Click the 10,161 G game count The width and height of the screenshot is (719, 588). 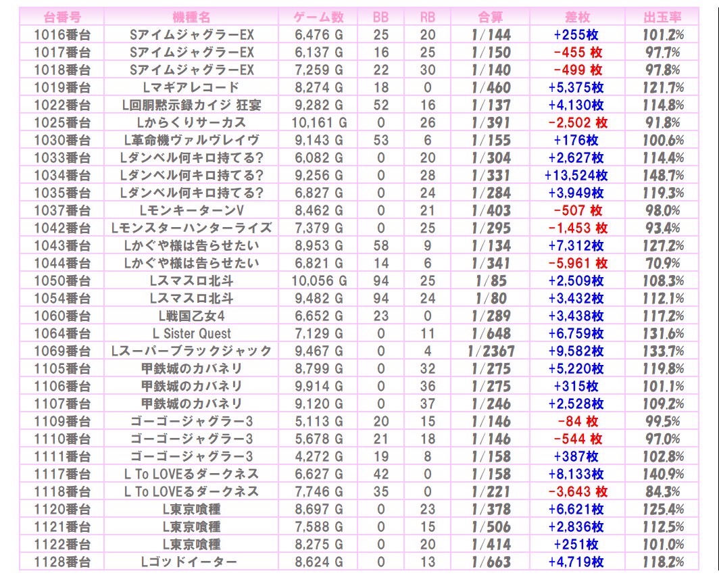tap(319, 122)
